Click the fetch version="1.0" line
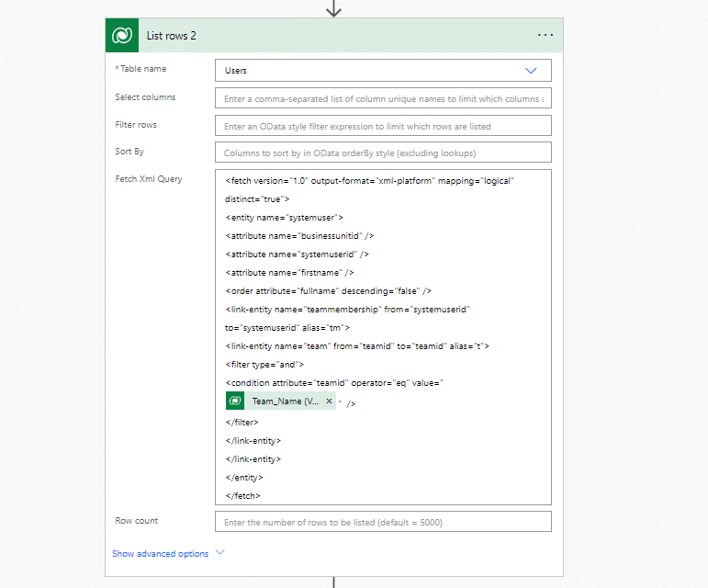Viewport: 708px width, 588px height. pos(369,181)
